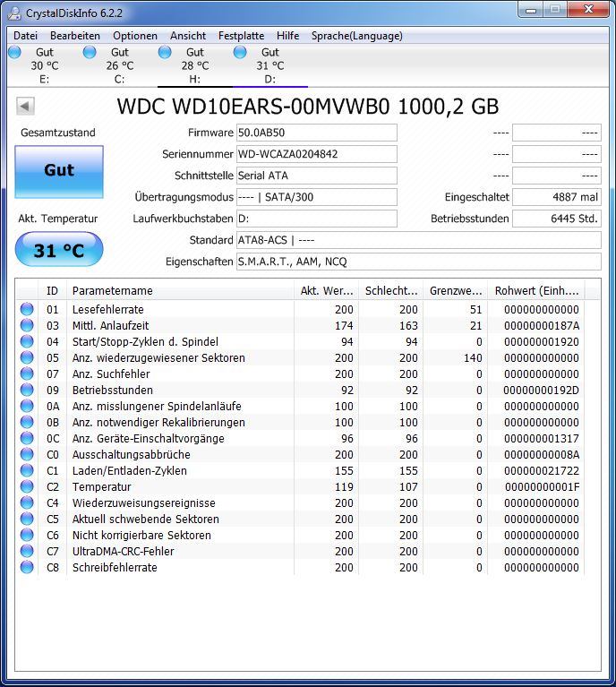This screenshot has width=616, height=687.
Task: Open the Ansicht menu
Action: click(188, 36)
